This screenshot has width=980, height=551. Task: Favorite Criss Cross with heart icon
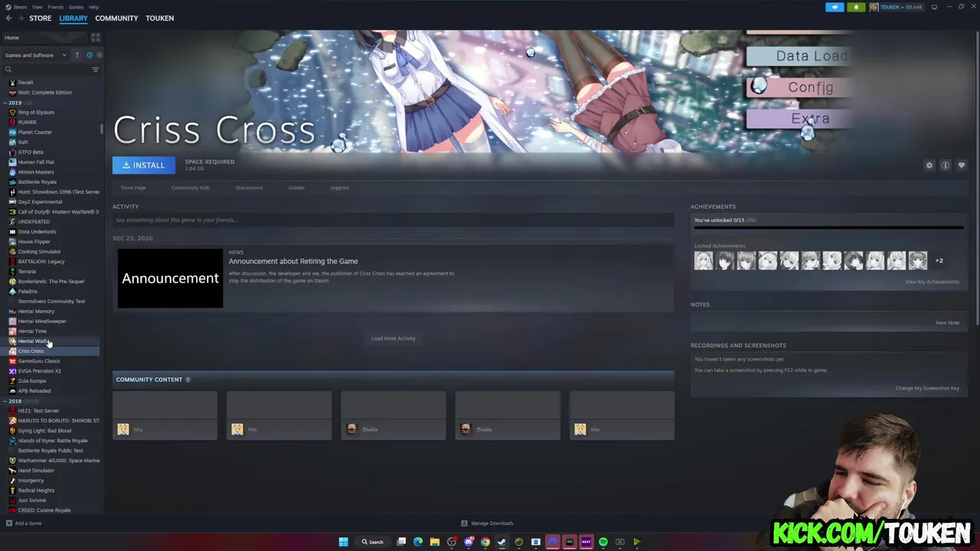tap(962, 165)
